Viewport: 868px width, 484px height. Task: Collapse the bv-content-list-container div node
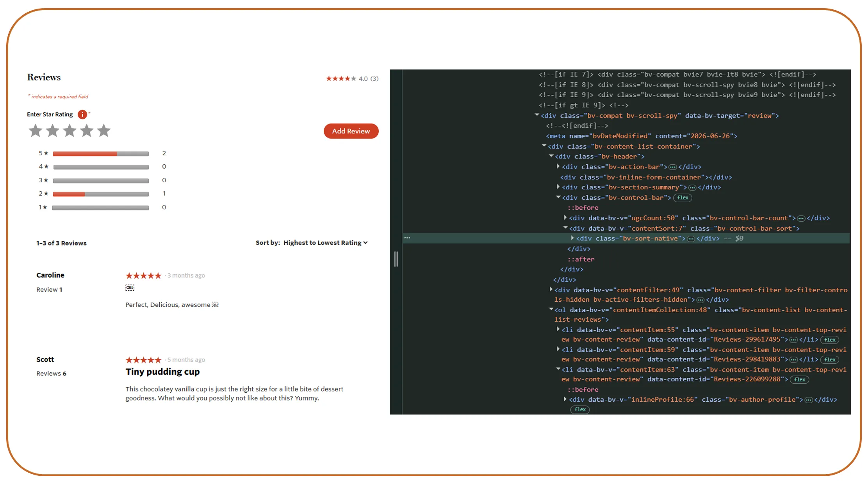544,146
